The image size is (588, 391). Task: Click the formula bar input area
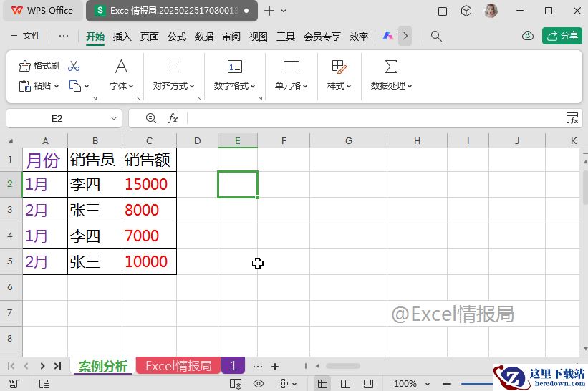(x=375, y=118)
